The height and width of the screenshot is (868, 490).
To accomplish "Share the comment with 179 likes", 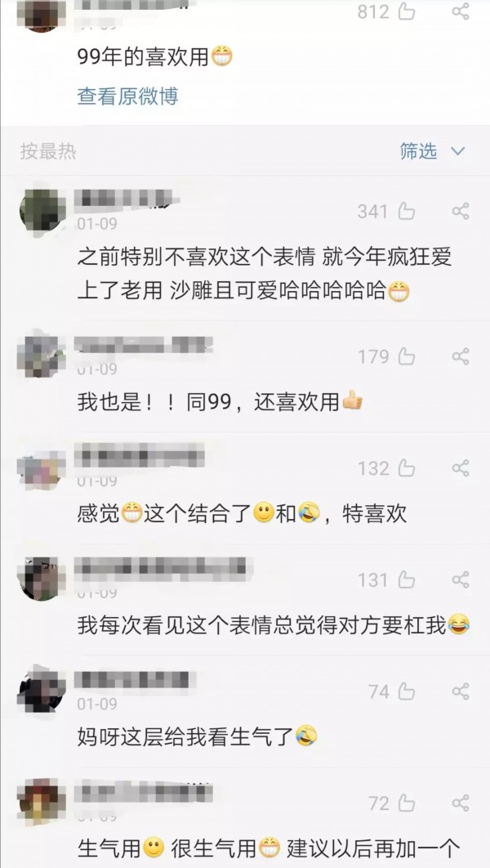I will click(x=461, y=356).
